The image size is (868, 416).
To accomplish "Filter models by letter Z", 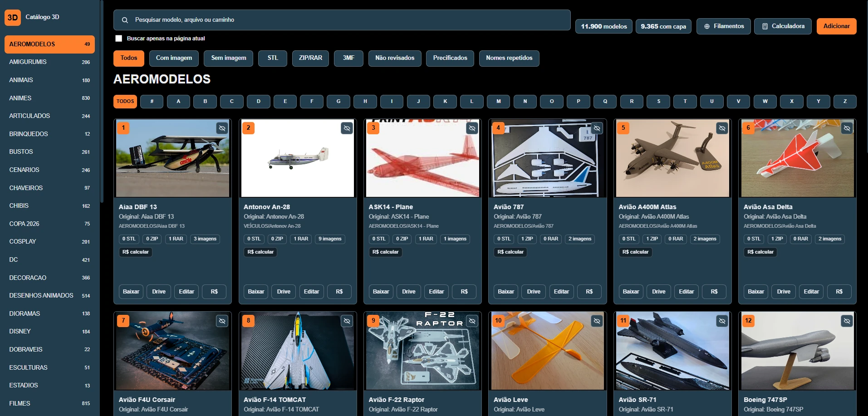I will 845,102.
